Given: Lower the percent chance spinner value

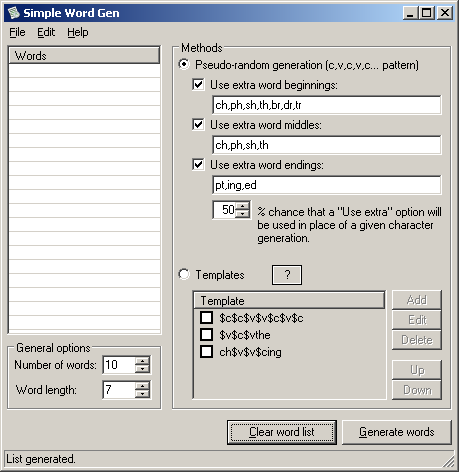Looking at the screenshot, I should (243, 214).
